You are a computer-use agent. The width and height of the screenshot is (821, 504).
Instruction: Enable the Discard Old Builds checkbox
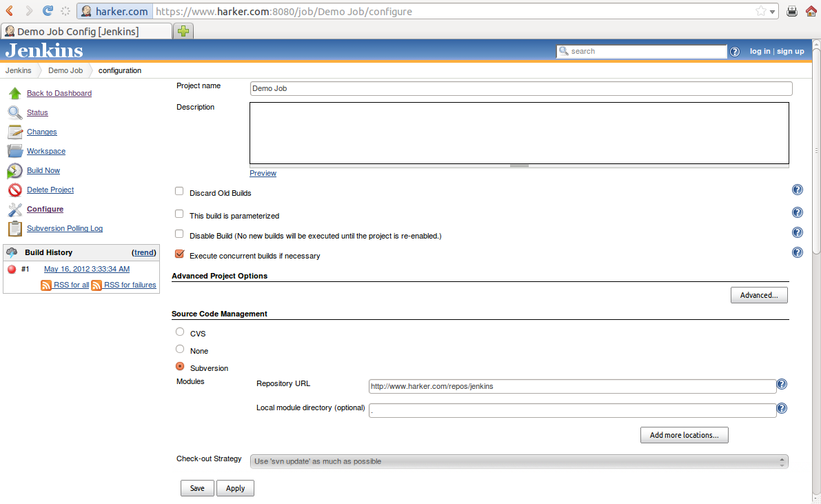[x=179, y=191]
